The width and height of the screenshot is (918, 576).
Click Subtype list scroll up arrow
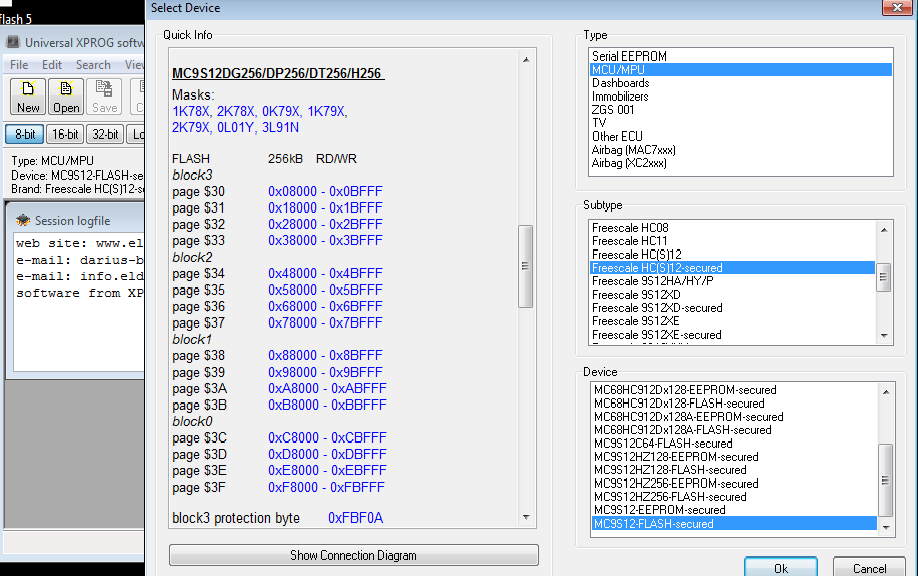[x=884, y=229]
